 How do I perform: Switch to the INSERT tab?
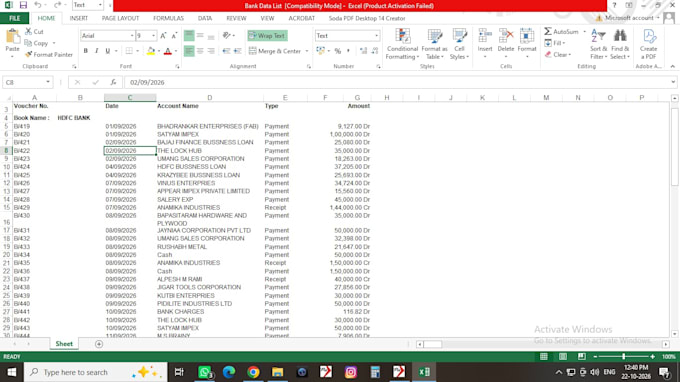[78, 18]
